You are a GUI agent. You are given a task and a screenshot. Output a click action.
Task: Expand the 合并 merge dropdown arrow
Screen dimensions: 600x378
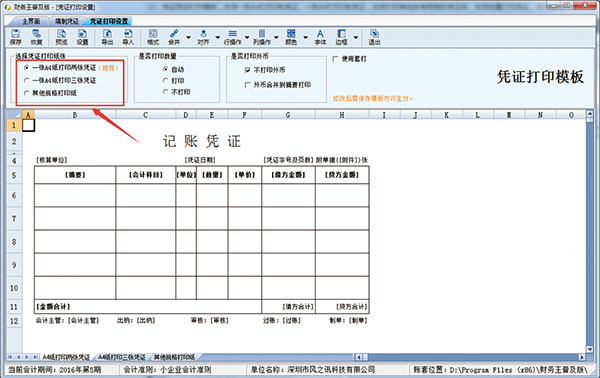(x=188, y=37)
